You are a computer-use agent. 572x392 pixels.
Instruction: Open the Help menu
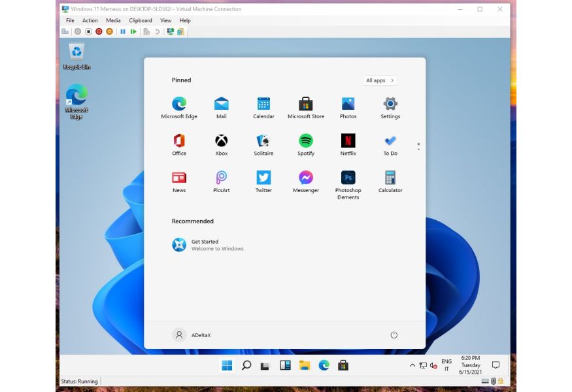pos(185,20)
